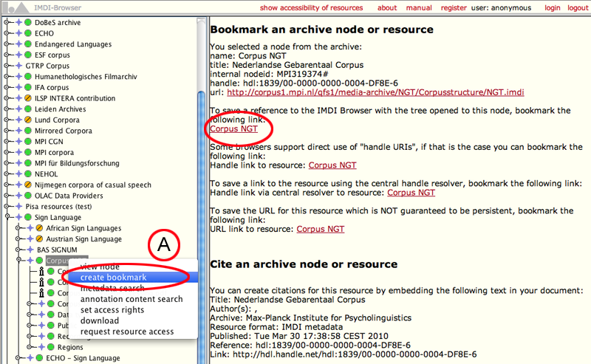
Task: Click orange icon for Nijmegen corpora of casual speech
Action: pyautogui.click(x=28, y=185)
